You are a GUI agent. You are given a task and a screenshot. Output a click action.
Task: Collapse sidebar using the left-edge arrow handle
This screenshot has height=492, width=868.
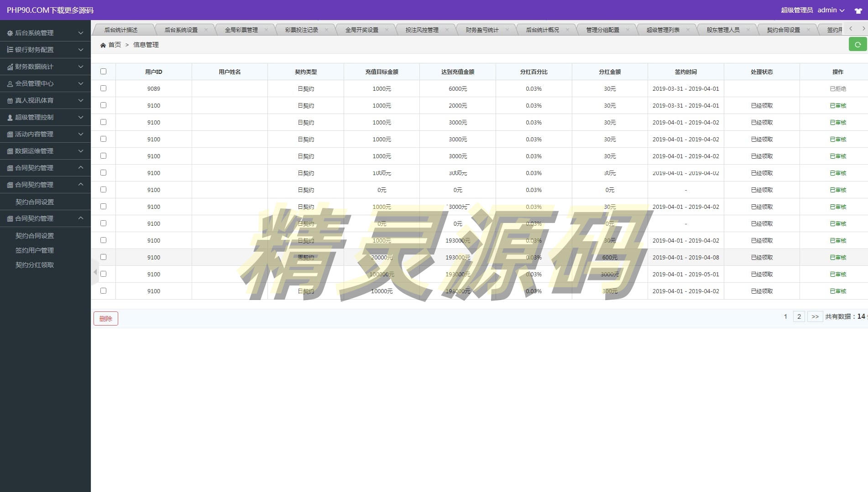coord(95,272)
